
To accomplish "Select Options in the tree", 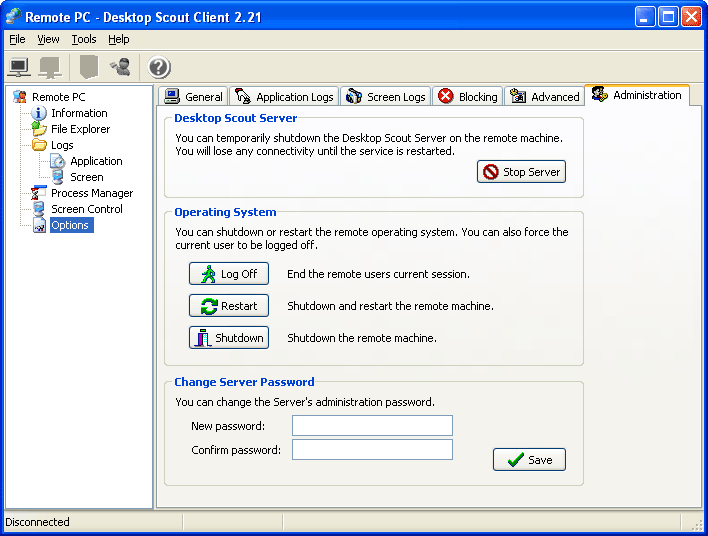I will pyautogui.click(x=71, y=225).
